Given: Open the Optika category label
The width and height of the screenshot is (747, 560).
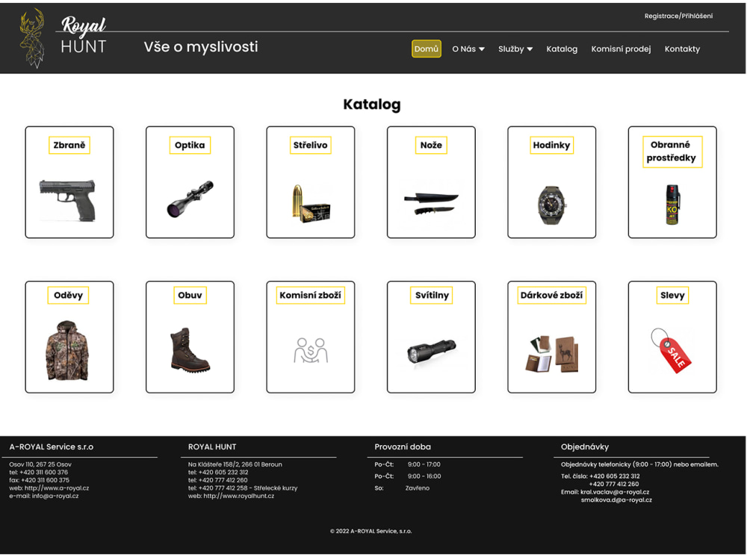Looking at the screenshot, I should tap(190, 146).
